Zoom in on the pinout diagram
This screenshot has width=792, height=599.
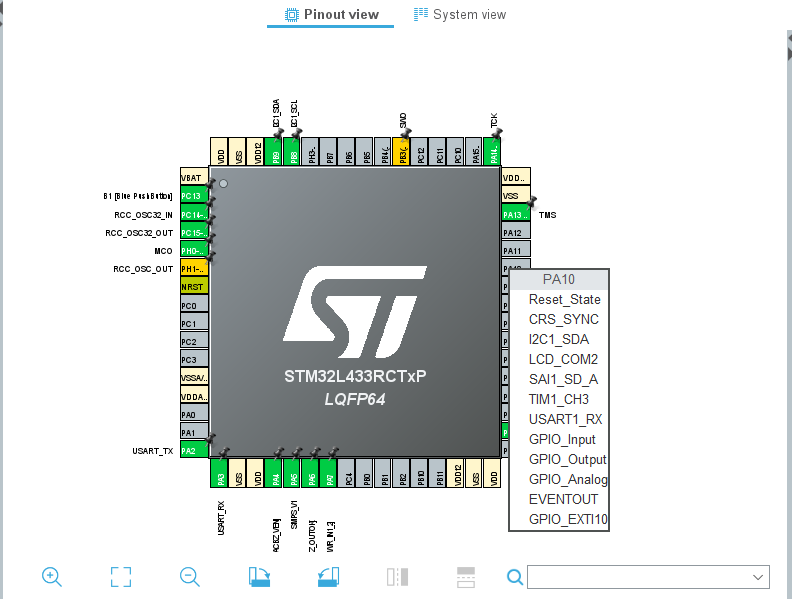pos(52,577)
